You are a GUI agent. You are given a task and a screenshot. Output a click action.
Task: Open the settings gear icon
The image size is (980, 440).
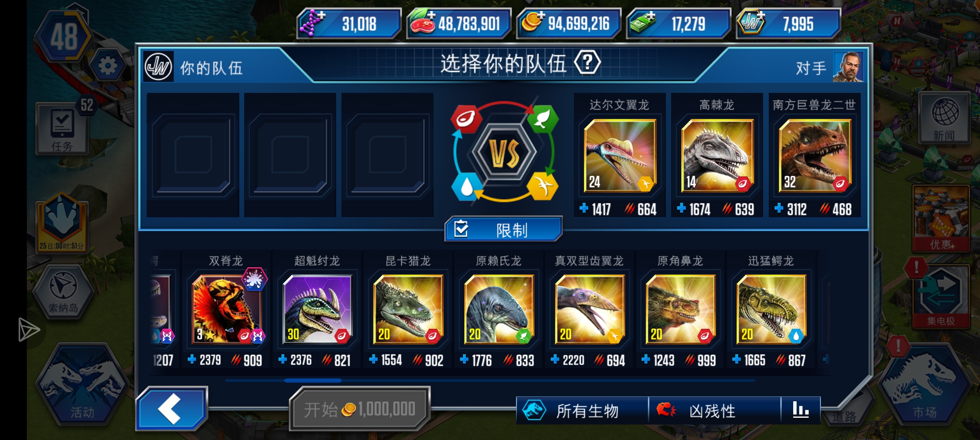point(108,66)
